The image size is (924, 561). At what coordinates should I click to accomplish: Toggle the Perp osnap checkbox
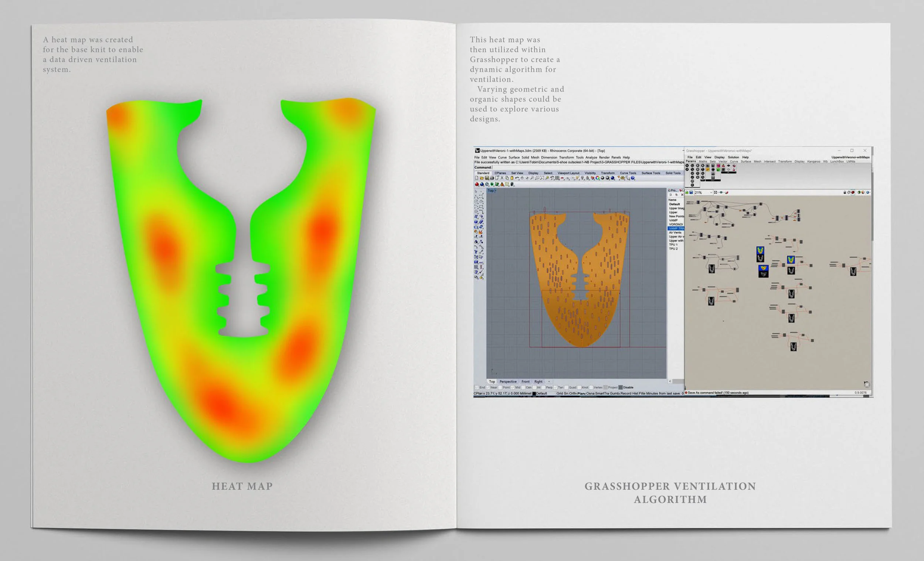[x=543, y=387]
